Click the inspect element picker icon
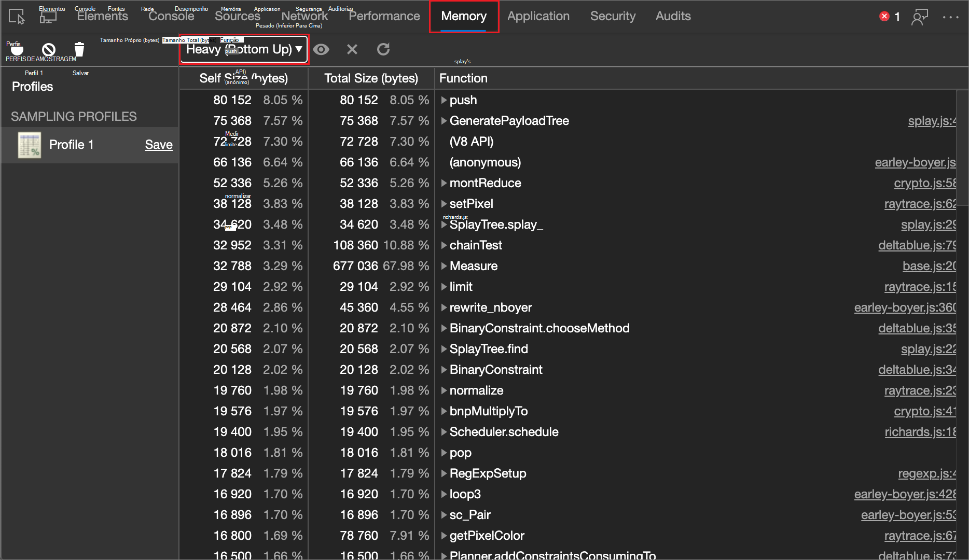Image resolution: width=969 pixels, height=560 pixels. click(17, 17)
